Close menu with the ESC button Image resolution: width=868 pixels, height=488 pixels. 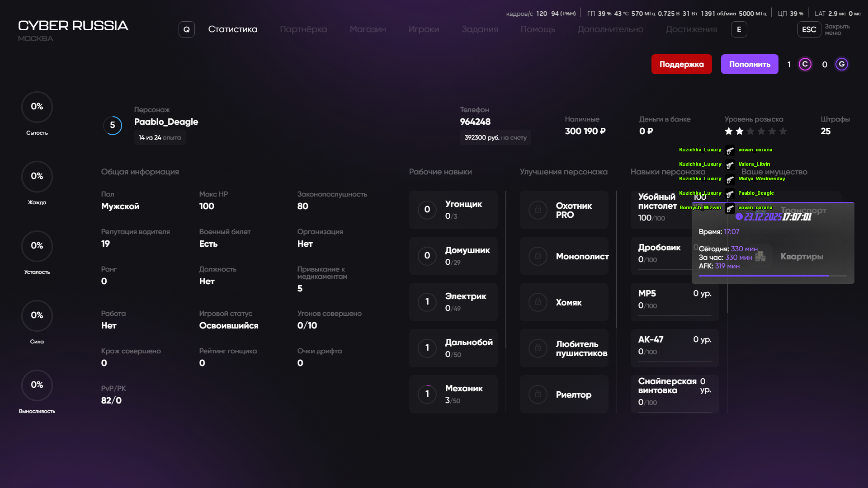(x=809, y=29)
